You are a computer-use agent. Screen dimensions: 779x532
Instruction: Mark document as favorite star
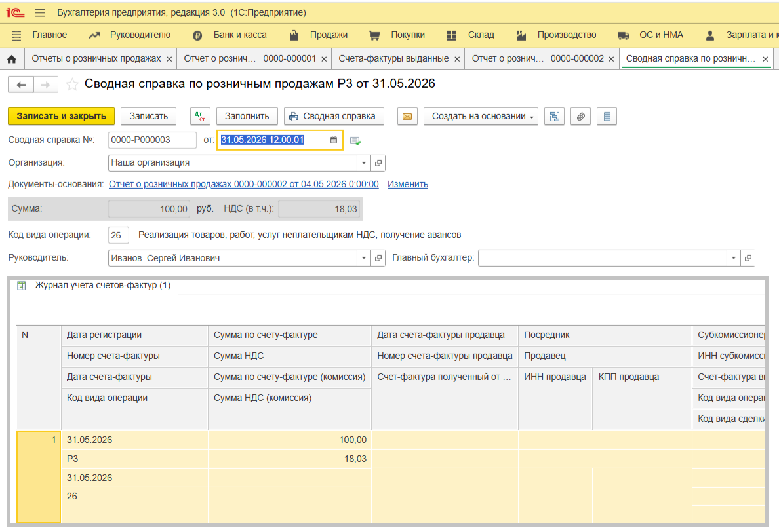(72, 85)
